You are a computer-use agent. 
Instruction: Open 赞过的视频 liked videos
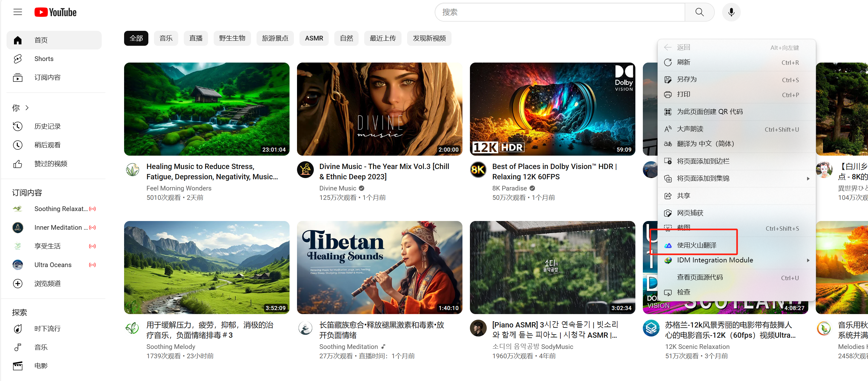click(54, 163)
